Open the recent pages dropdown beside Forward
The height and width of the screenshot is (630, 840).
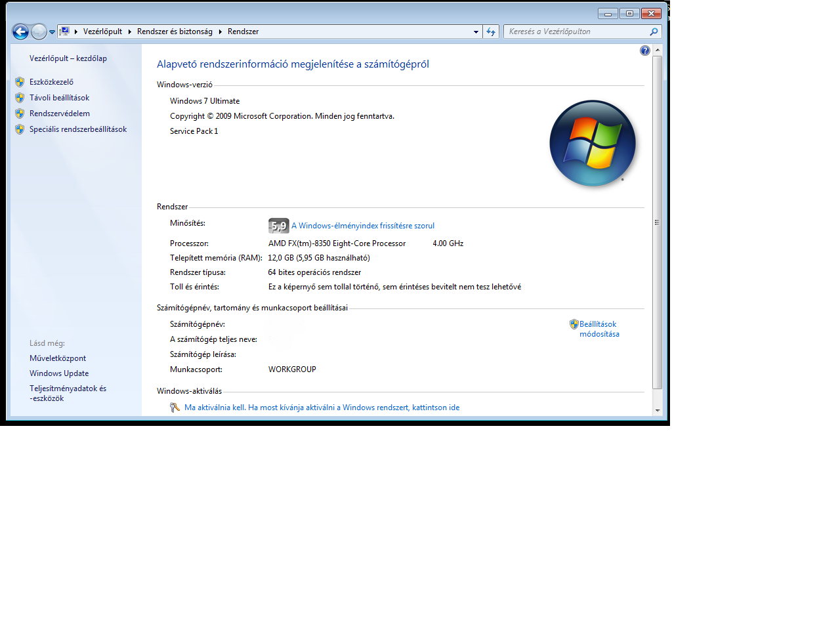pos(52,31)
